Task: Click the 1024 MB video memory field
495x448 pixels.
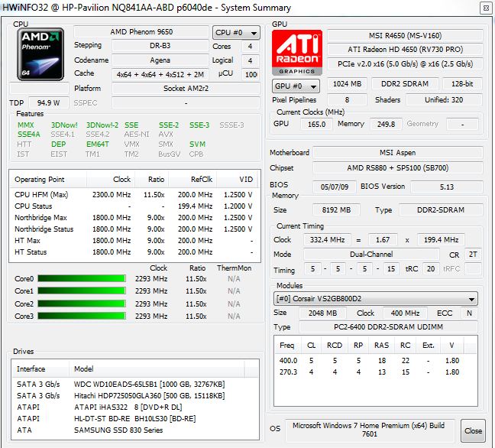Action: click(x=347, y=84)
